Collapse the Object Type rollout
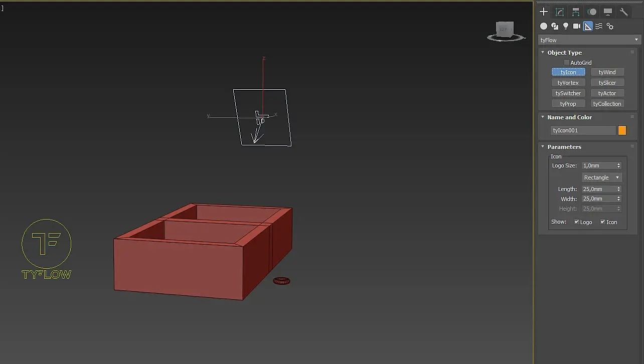 543,52
